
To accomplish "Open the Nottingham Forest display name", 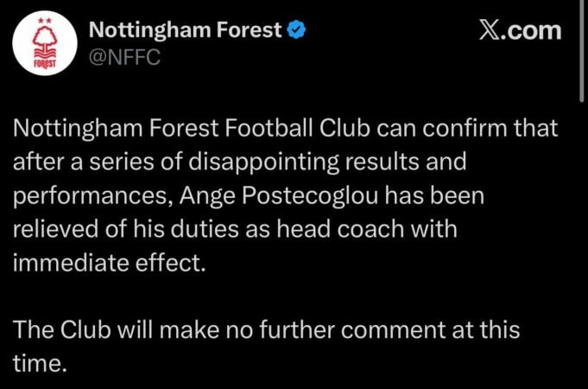I will pos(185,31).
